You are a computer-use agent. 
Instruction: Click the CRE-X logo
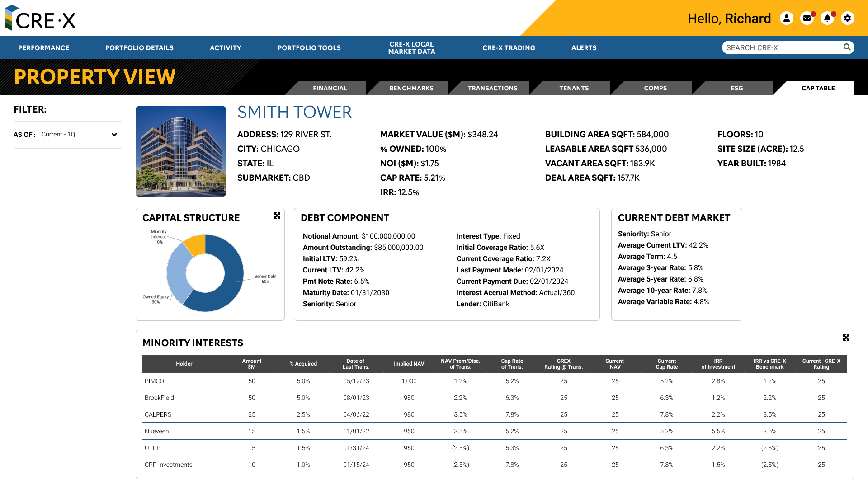[x=40, y=19]
